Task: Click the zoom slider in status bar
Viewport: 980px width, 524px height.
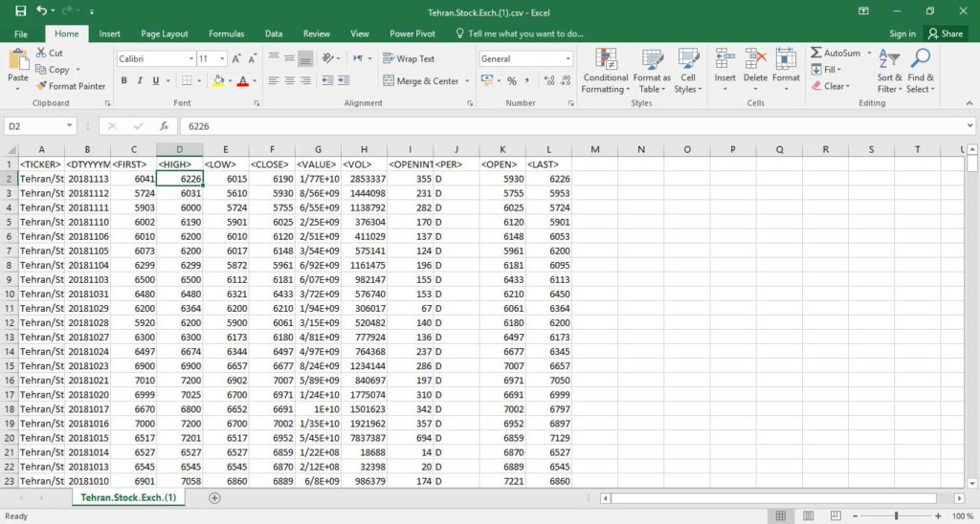Action: [x=896, y=516]
